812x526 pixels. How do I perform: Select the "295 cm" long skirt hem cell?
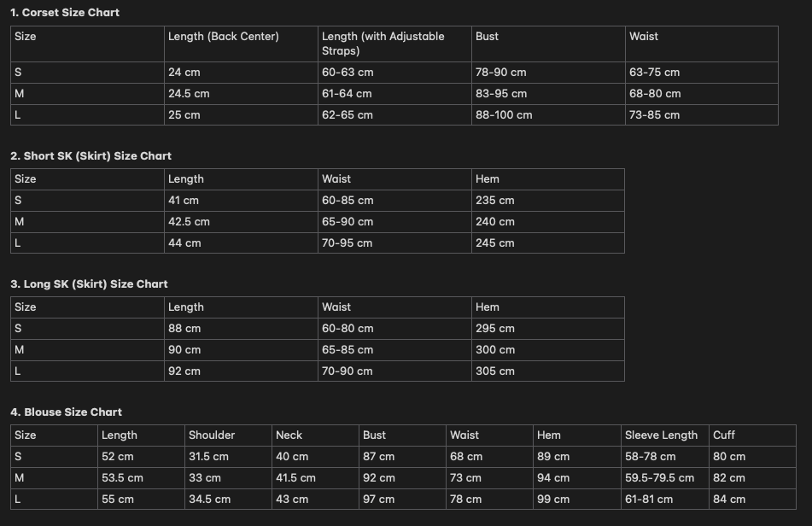[495, 329]
